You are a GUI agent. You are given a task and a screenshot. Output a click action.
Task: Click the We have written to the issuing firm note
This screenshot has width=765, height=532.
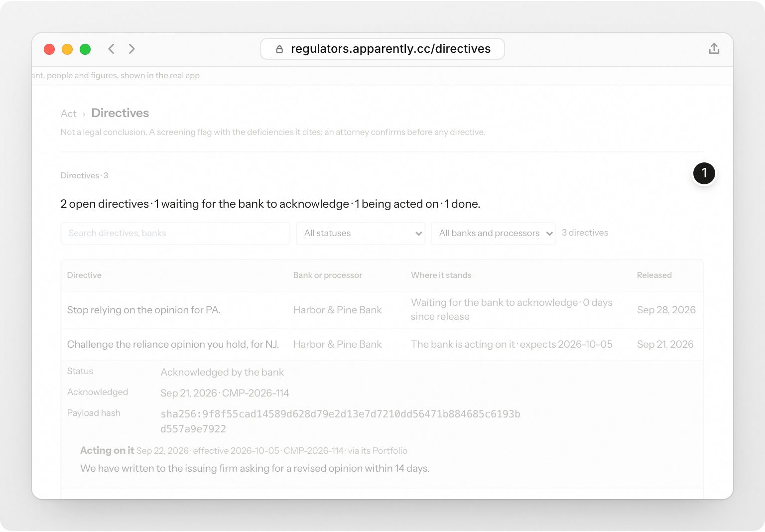point(255,468)
